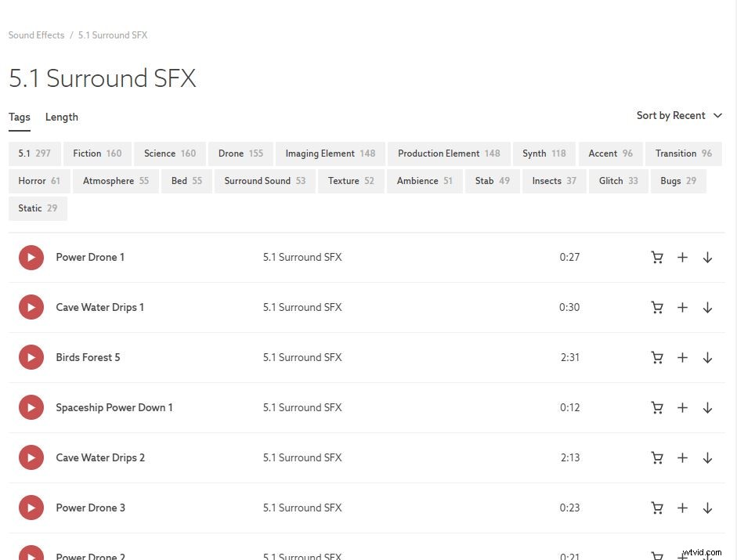Screen dimensions: 737x560
Task: Click the 5.1 Surround SFX breadcrumb
Action: tap(112, 34)
